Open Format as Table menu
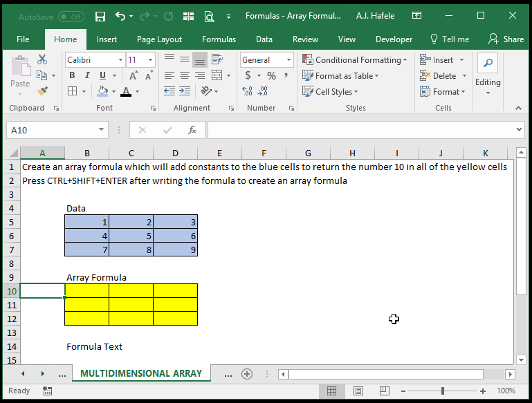Image resolution: width=532 pixels, height=403 pixels. coord(340,75)
